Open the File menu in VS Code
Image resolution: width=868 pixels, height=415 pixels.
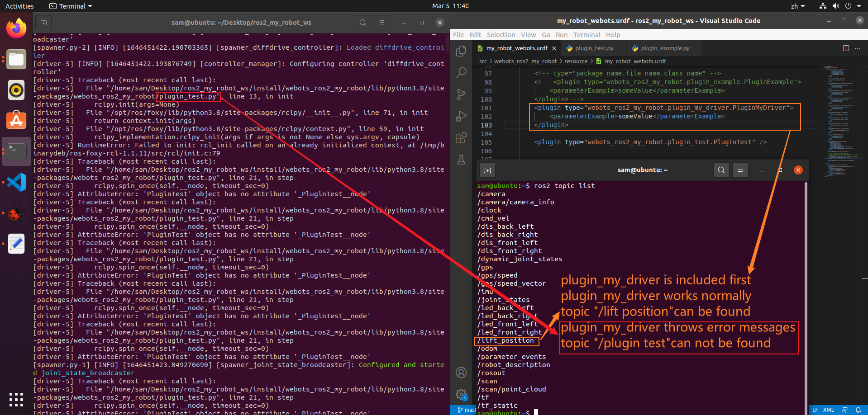458,34
